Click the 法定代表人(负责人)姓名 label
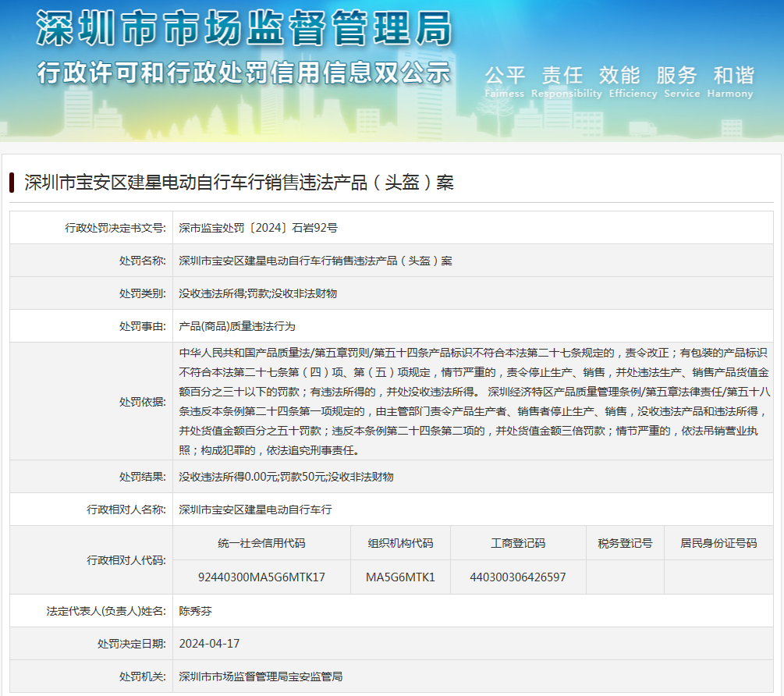 click(x=107, y=611)
